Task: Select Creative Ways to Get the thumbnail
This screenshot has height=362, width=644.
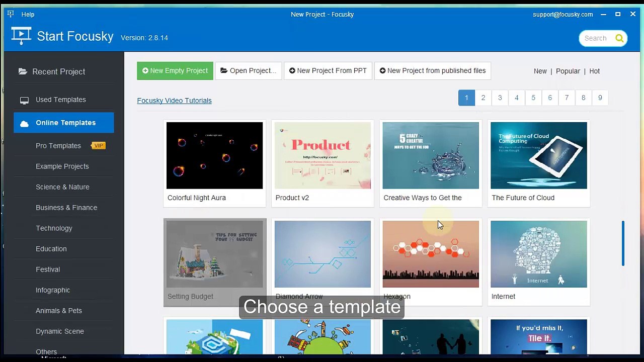Action: click(x=431, y=155)
